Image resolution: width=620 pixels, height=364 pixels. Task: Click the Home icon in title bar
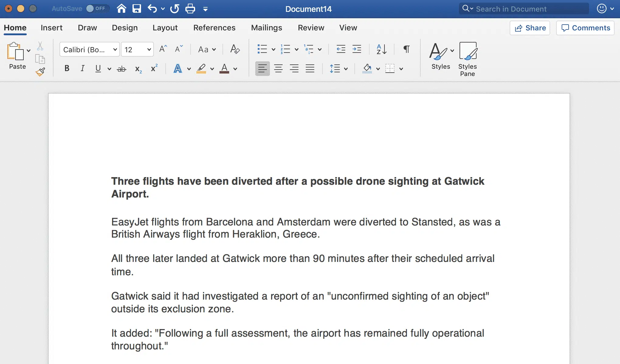[122, 9]
